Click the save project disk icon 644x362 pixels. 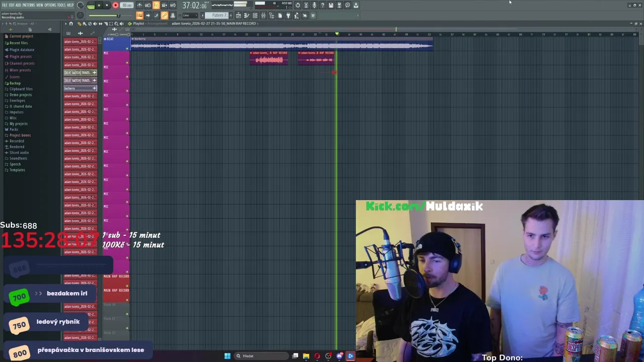coord(331,5)
